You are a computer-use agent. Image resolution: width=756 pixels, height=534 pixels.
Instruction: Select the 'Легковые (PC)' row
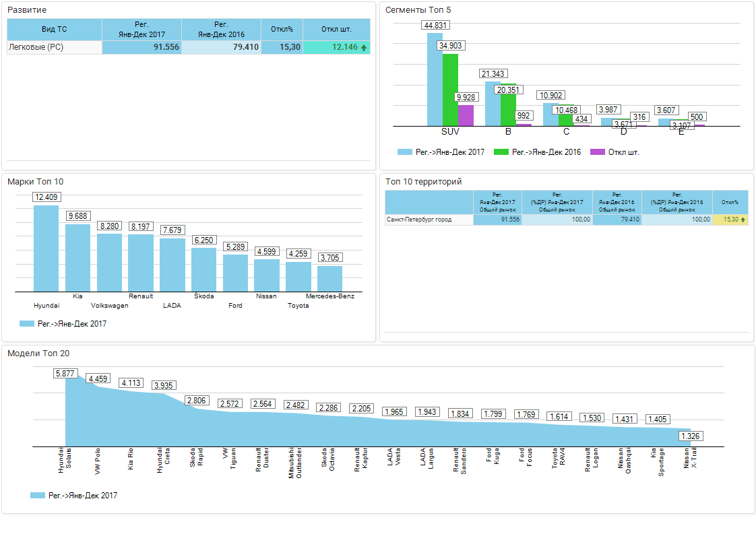tap(54, 48)
